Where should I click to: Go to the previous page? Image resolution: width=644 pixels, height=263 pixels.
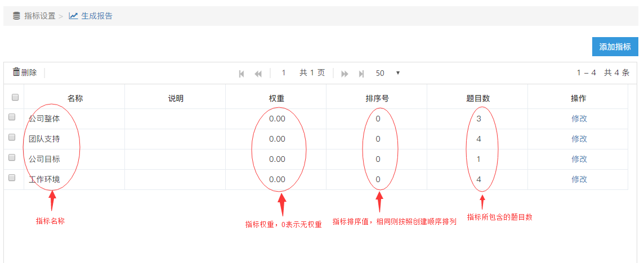click(x=258, y=74)
